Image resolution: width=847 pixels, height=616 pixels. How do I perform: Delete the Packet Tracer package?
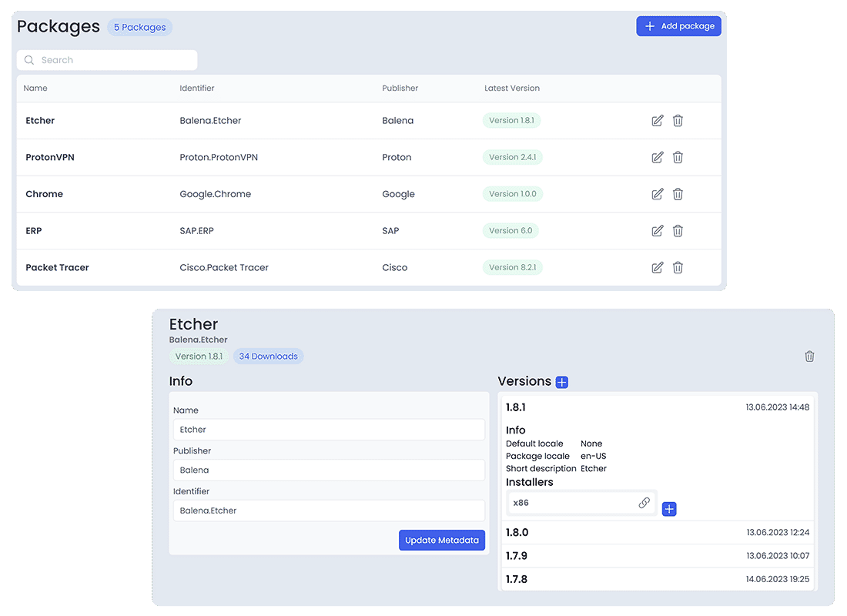pos(678,268)
